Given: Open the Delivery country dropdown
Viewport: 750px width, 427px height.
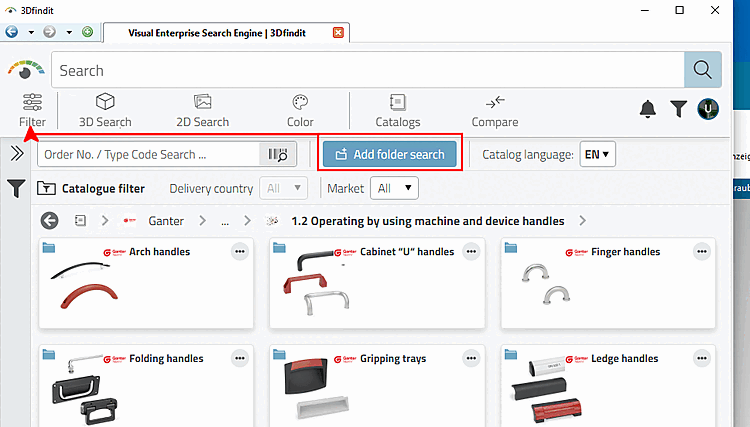Looking at the screenshot, I should [x=283, y=188].
